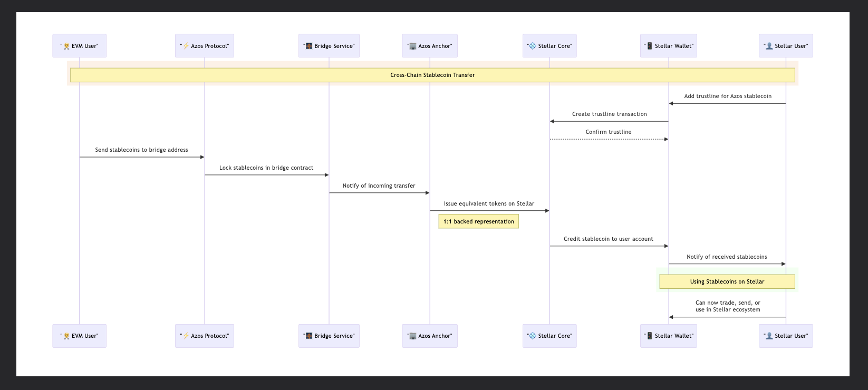The width and height of the screenshot is (868, 390).
Task: Select the 'Add trustline for Azos stablecoin' message
Action: [x=728, y=96]
